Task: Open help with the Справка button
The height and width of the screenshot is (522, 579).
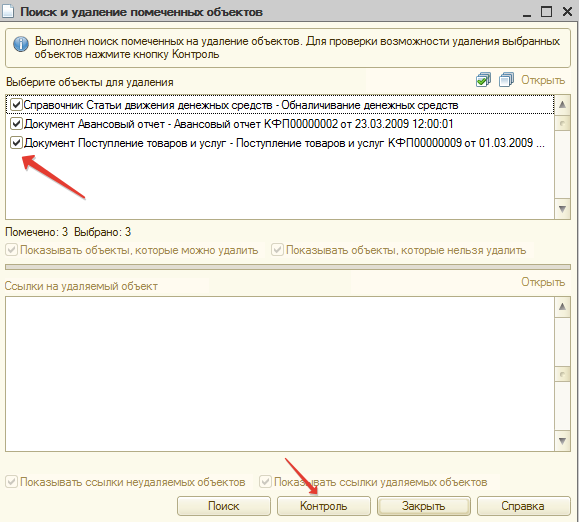Action: (x=523, y=506)
